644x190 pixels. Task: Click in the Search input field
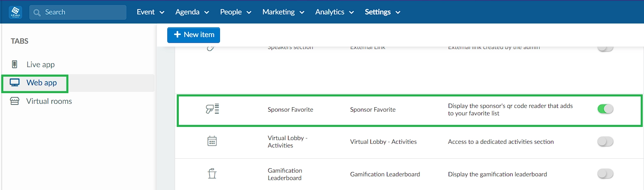click(x=78, y=12)
